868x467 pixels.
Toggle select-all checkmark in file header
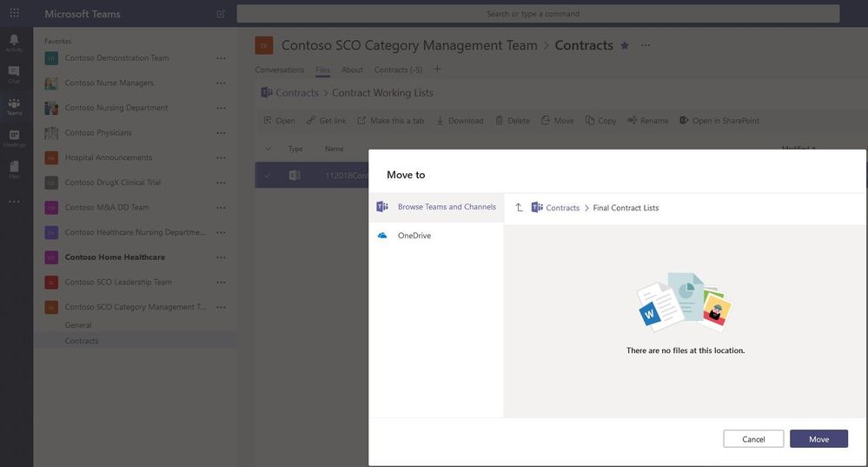268,149
